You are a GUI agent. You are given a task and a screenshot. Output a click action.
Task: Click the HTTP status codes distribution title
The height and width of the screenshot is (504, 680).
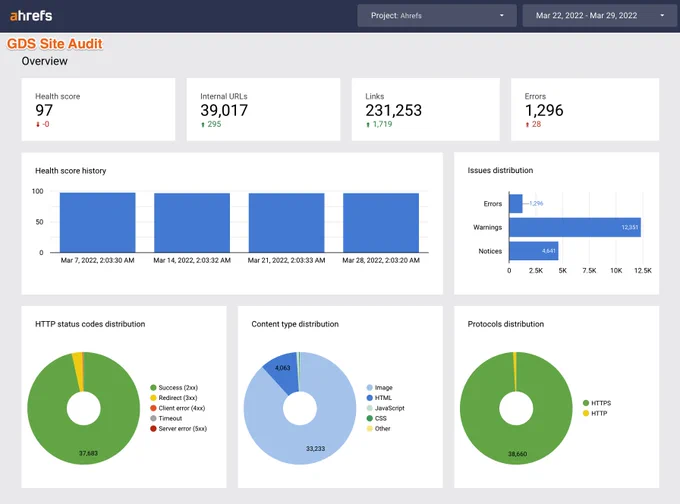[90, 324]
